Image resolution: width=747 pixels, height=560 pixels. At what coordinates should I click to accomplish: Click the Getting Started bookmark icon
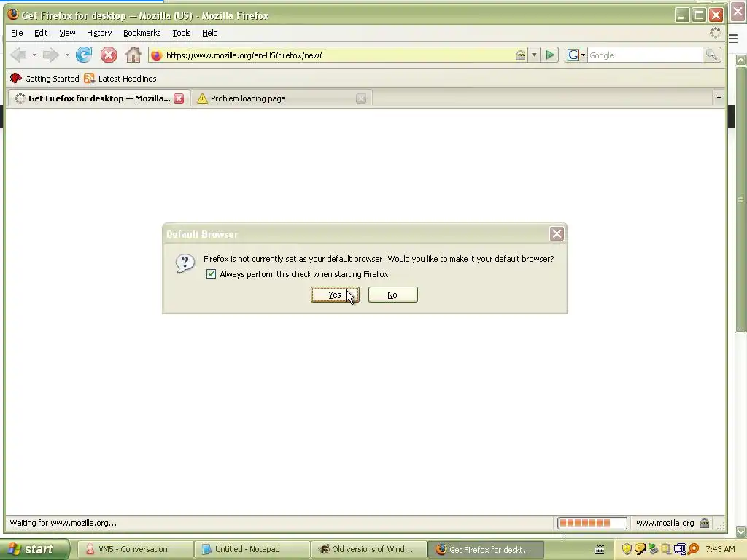[x=16, y=78]
